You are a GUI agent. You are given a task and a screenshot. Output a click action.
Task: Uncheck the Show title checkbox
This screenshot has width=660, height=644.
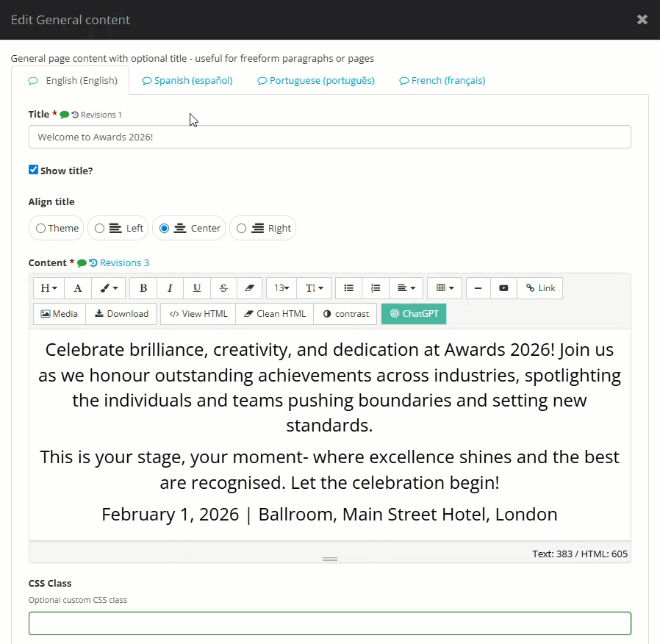click(33, 168)
